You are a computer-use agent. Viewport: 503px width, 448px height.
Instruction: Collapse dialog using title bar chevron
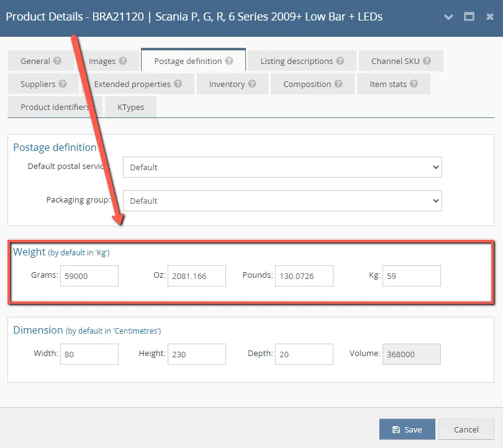pos(448,17)
